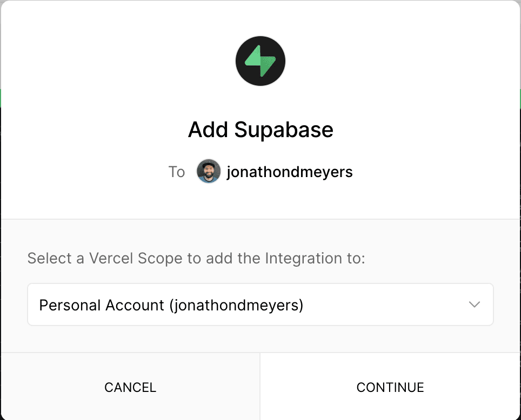The image size is (521, 420).
Task: Click the jonathondmeyers profile avatar
Action: 209,171
